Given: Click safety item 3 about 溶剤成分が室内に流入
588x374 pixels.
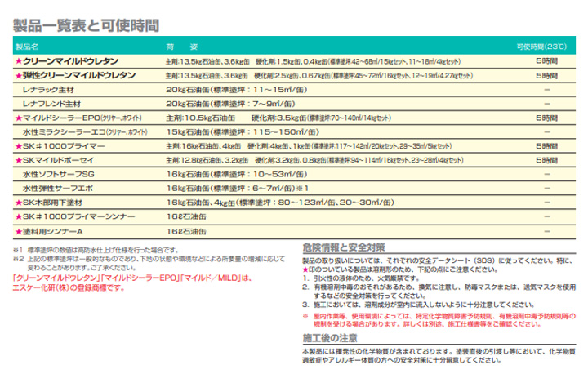Looking at the screenshot, I should 418,305.
